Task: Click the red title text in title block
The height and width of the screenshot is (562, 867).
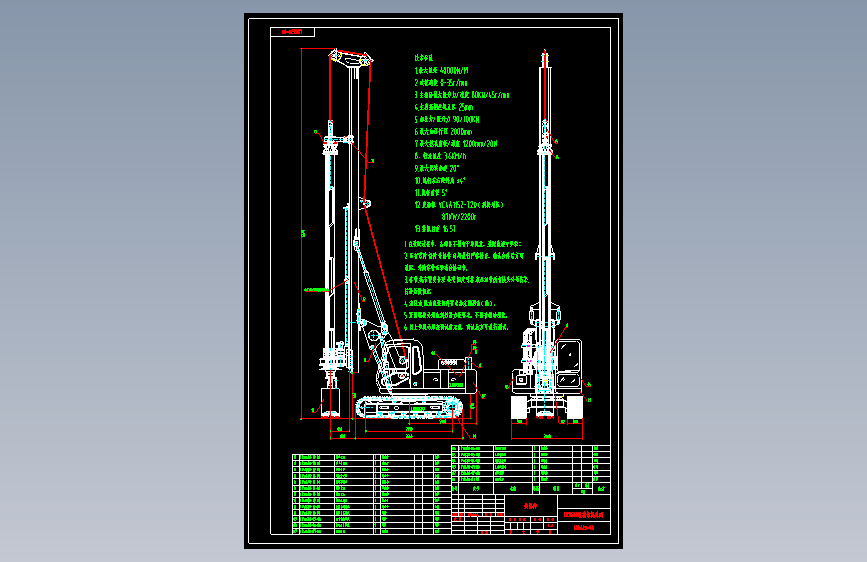Action: pos(583,515)
